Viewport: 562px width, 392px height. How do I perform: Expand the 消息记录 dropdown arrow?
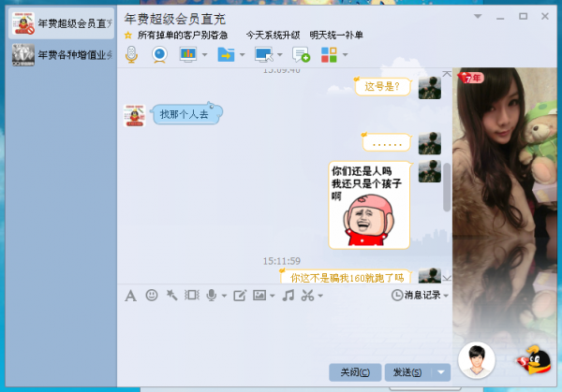(446, 296)
